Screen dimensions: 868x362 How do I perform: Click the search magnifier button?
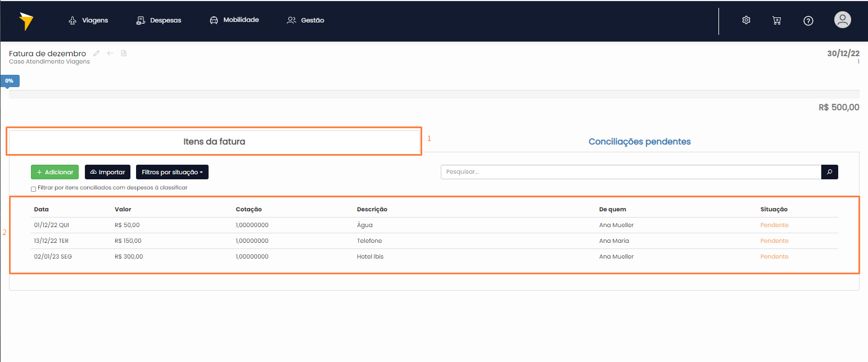(830, 172)
